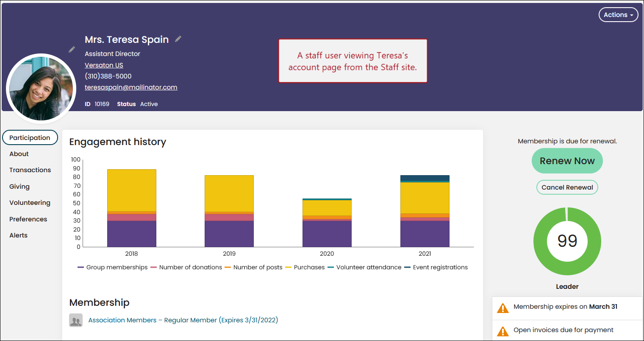644x341 pixels.
Task: Click the group members icon under Membership
Action: 76,320
